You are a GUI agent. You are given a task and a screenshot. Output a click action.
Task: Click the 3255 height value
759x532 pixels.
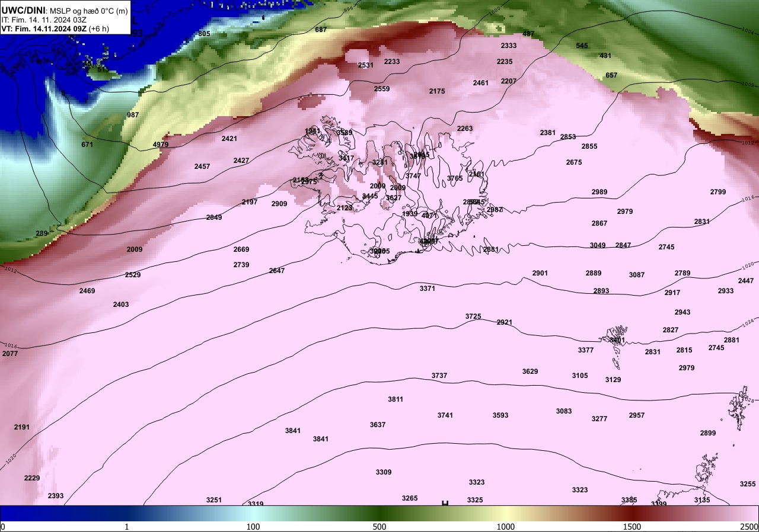[748, 484]
